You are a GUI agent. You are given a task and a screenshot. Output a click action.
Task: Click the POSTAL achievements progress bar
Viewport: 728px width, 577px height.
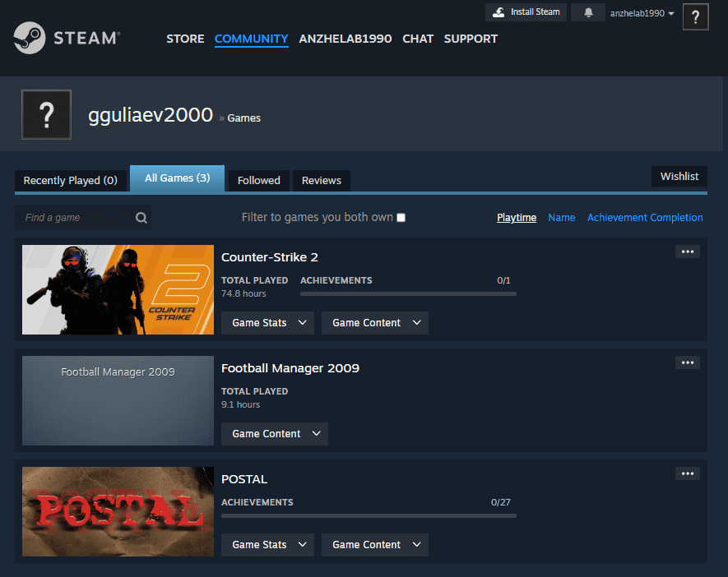click(369, 516)
